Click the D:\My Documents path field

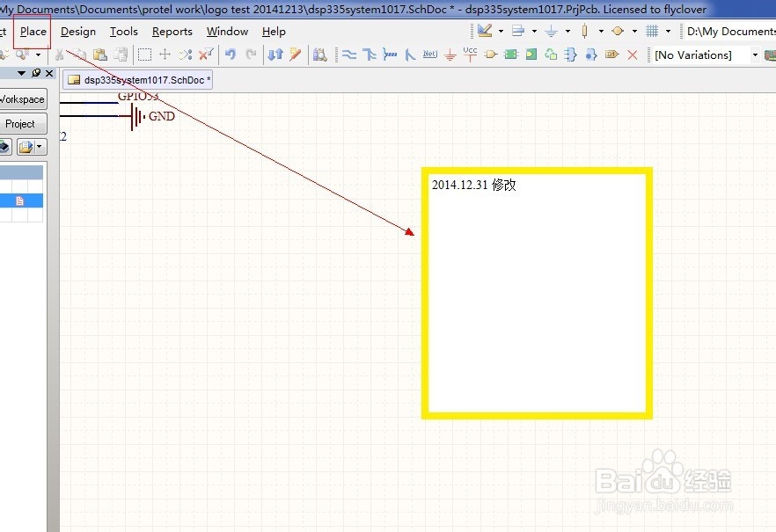[x=730, y=31]
